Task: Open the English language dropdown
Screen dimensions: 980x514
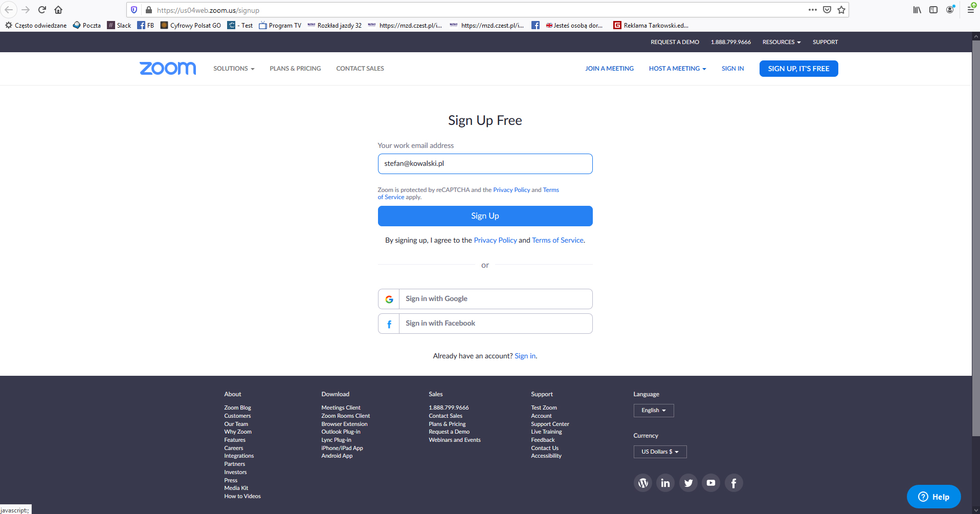Action: point(654,411)
